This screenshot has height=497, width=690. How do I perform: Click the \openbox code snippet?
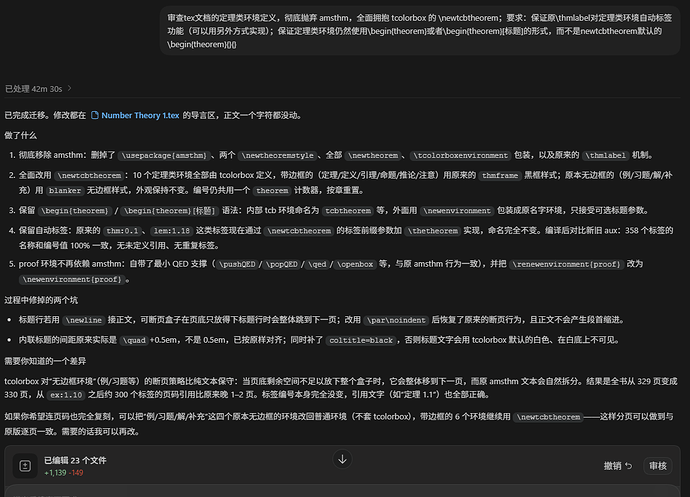coord(355,264)
